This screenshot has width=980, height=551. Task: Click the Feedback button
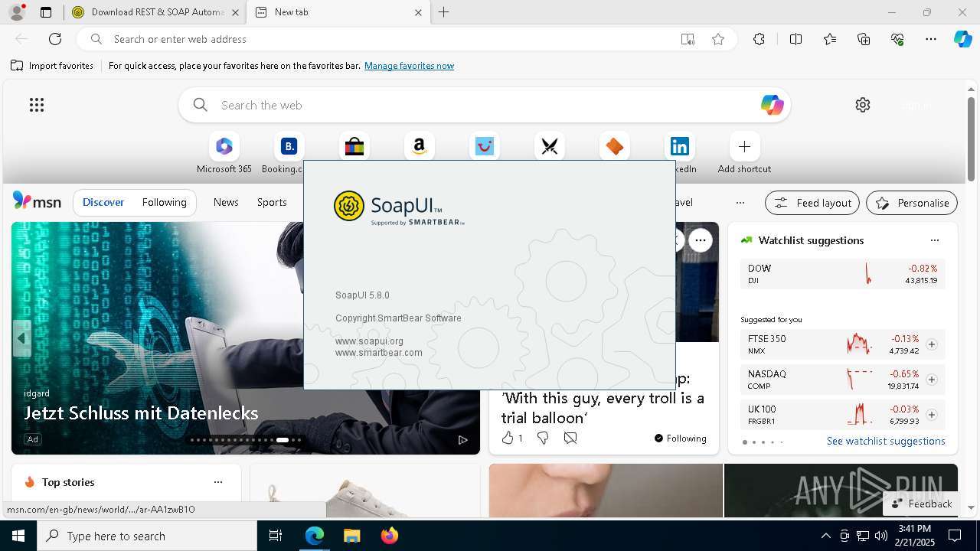point(921,504)
